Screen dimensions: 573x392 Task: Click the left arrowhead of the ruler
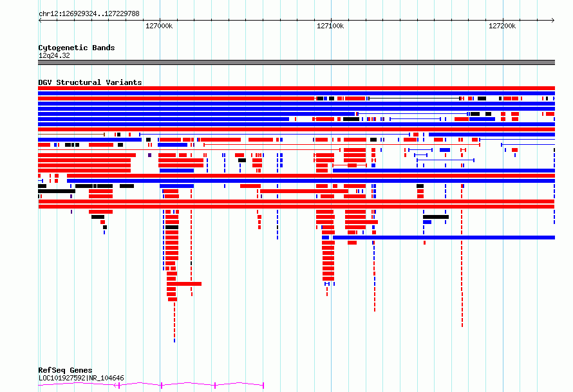click(x=40, y=20)
